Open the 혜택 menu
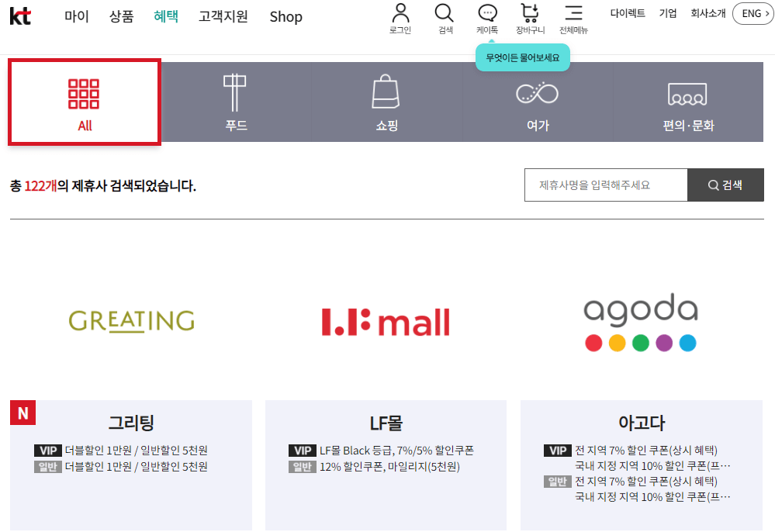Image resolution: width=775 pixels, height=532 pixels. tap(166, 16)
